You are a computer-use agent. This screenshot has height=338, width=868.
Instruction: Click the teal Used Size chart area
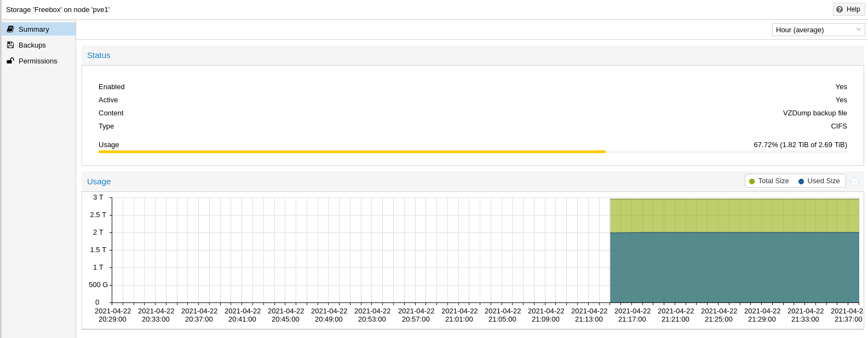(x=734, y=267)
